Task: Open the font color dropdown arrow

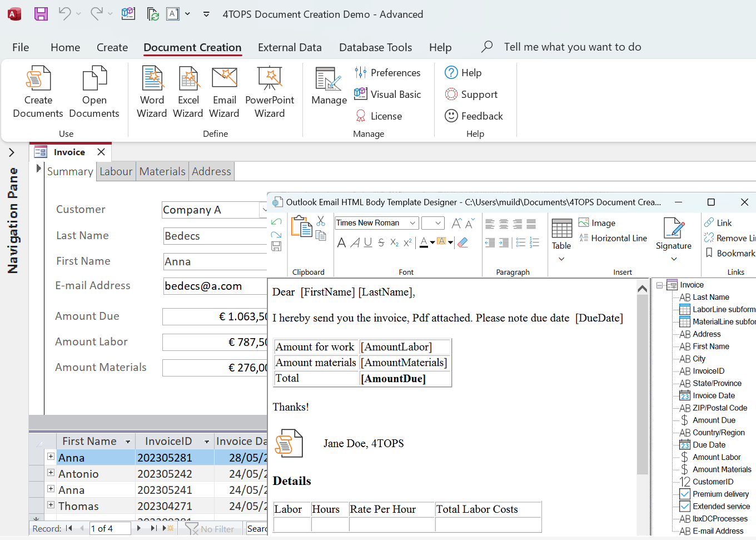Action: tap(432, 242)
